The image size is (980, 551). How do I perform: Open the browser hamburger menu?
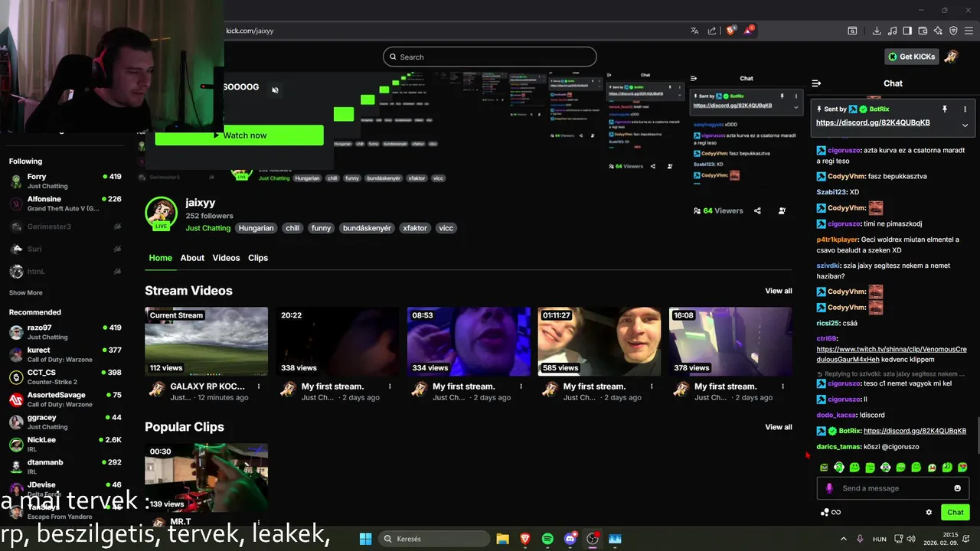pyautogui.click(x=969, y=31)
